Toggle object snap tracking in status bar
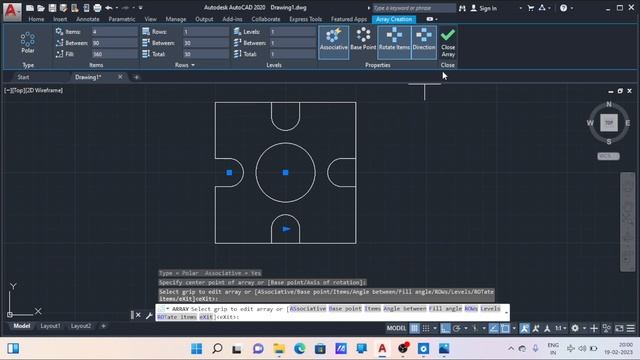This screenshot has height=360, width=640. pos(493,328)
